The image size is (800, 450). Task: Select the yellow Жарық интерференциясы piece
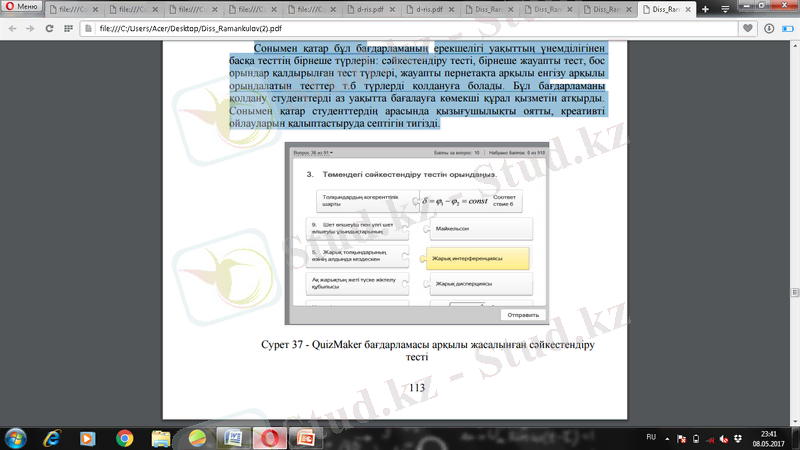coord(477,259)
